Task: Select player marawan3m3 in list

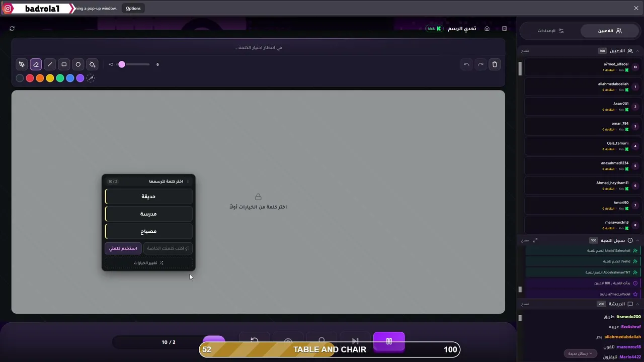Action: click(x=582, y=225)
